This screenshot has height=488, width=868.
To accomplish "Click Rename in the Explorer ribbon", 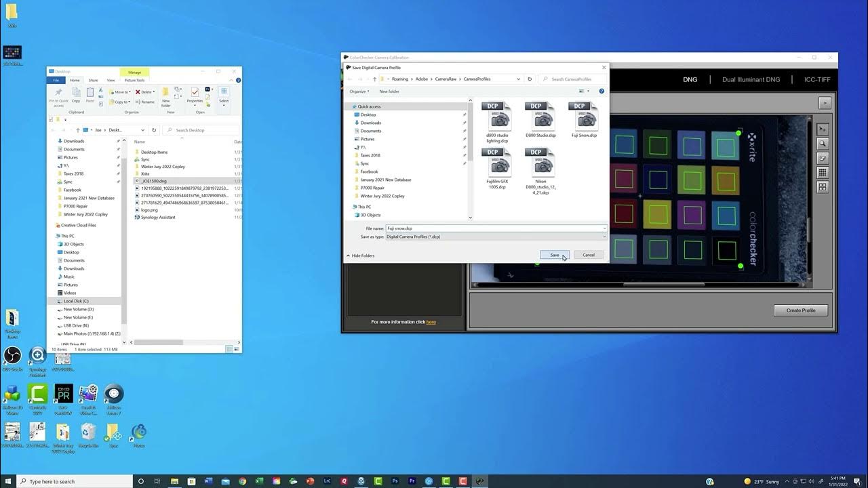I will [145, 102].
